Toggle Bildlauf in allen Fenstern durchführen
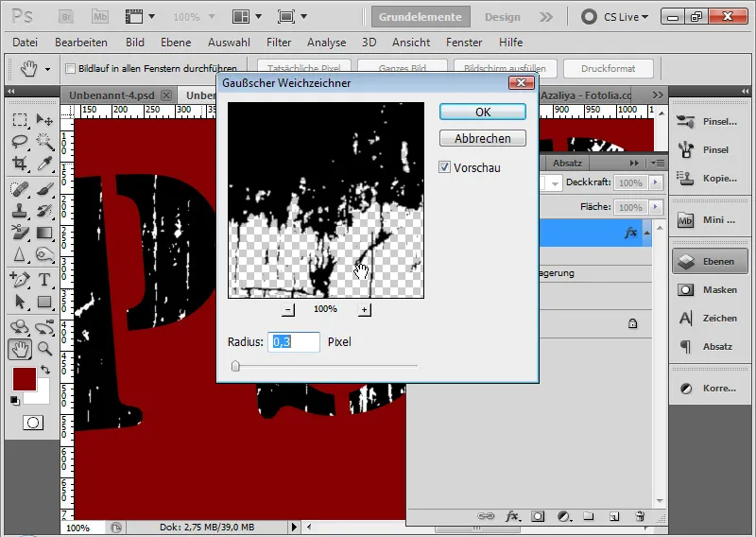 point(70,68)
